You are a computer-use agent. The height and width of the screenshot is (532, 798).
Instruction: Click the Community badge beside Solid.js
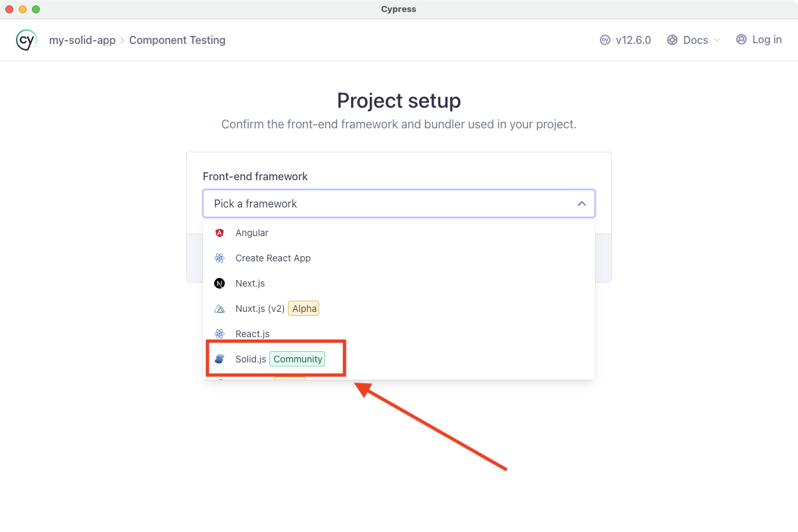[x=297, y=358]
